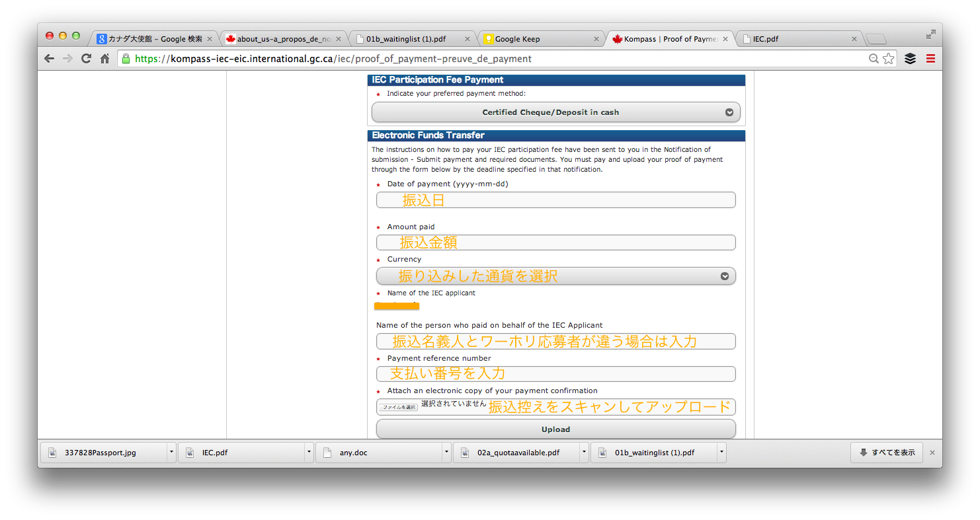
Task: Expand the Currency dropdown
Action: click(555, 276)
